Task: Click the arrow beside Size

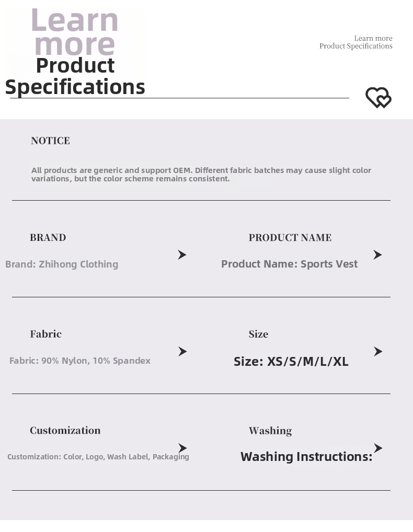Action: click(x=378, y=352)
